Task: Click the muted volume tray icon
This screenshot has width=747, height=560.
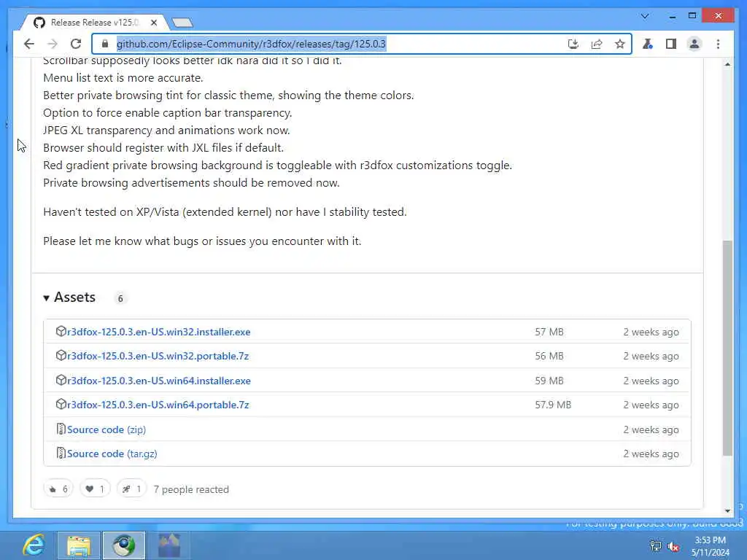Action: pyautogui.click(x=673, y=546)
